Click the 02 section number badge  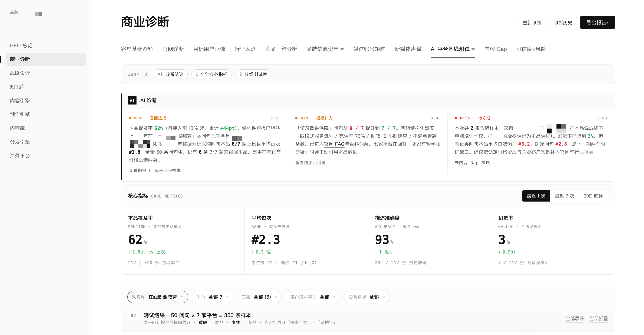click(x=133, y=315)
